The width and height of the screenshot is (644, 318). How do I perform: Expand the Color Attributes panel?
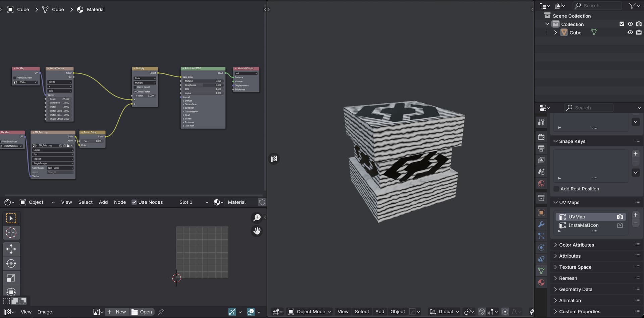tap(576, 245)
